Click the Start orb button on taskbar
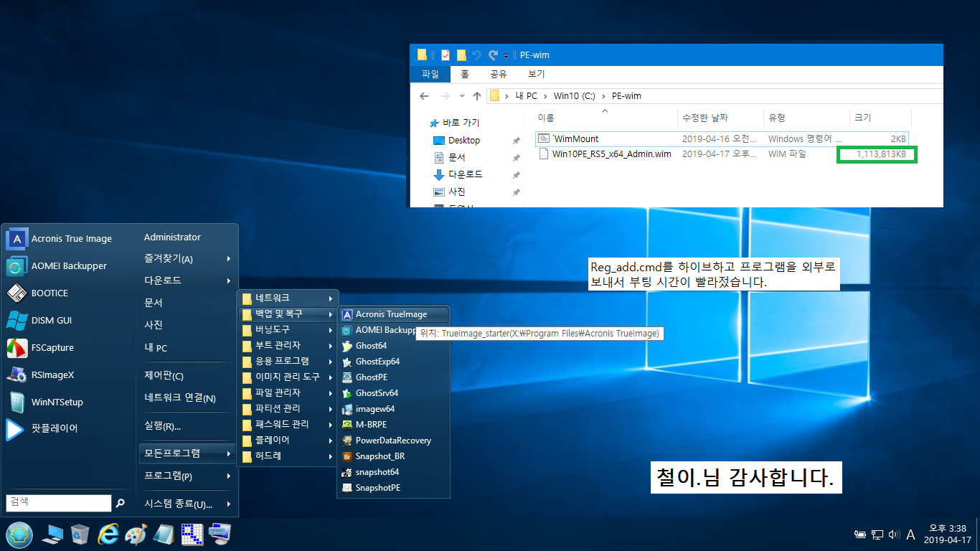Image resolution: width=980 pixels, height=551 pixels. pyautogui.click(x=19, y=534)
